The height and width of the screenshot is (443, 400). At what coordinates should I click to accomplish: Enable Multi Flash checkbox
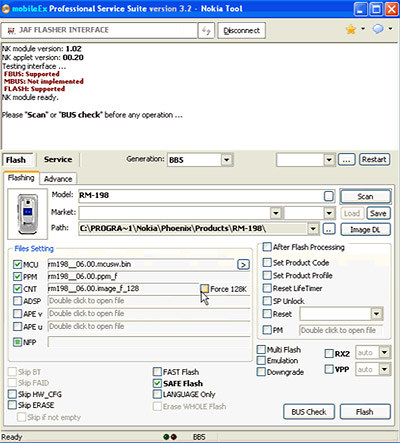coord(261,349)
